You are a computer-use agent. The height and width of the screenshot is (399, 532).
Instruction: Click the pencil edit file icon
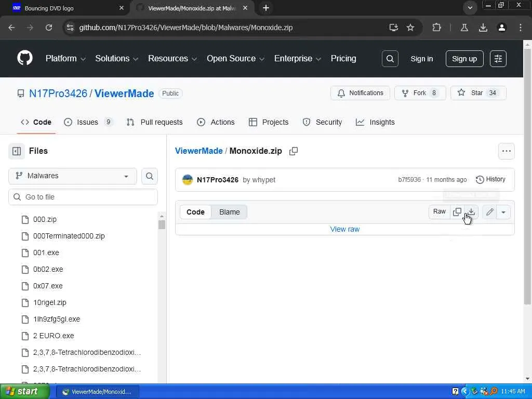pyautogui.click(x=489, y=212)
